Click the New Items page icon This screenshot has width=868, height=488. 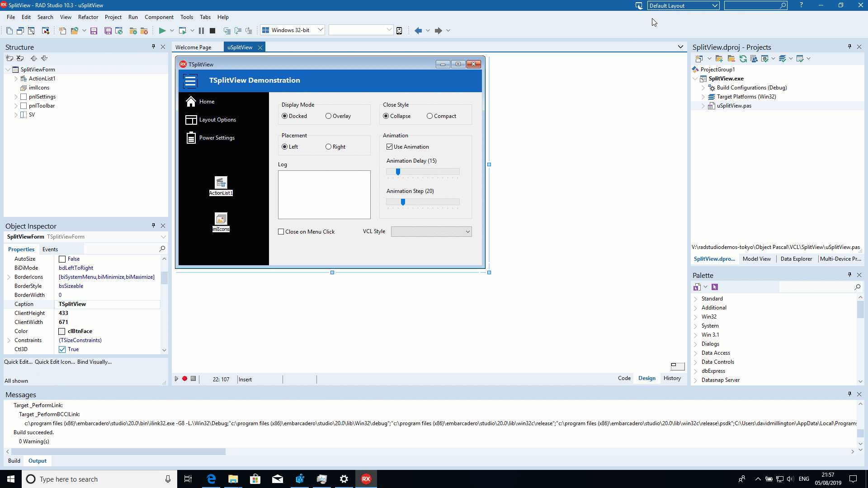click(62, 31)
